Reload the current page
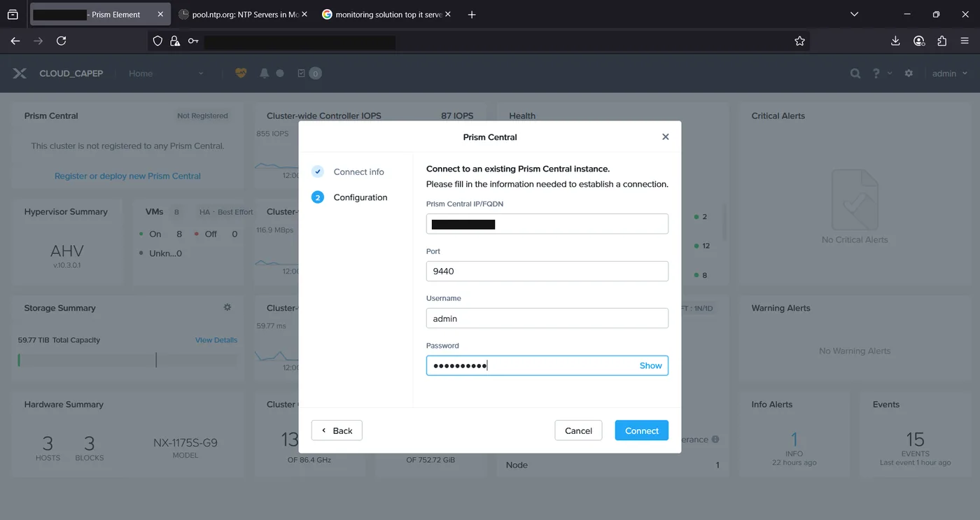Image resolution: width=980 pixels, height=520 pixels. coord(62,41)
